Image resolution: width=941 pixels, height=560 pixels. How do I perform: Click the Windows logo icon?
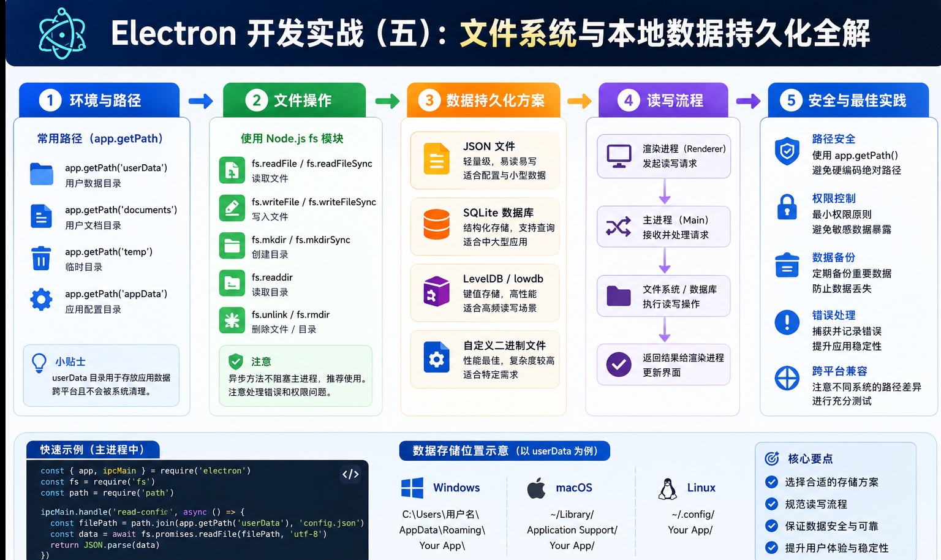click(412, 488)
